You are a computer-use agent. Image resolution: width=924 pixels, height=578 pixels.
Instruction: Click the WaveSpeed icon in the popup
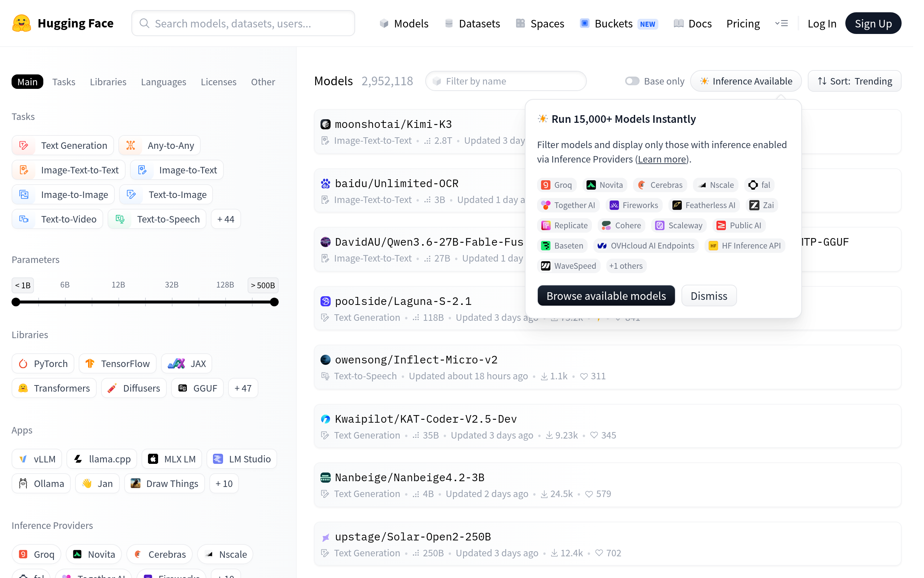click(546, 266)
